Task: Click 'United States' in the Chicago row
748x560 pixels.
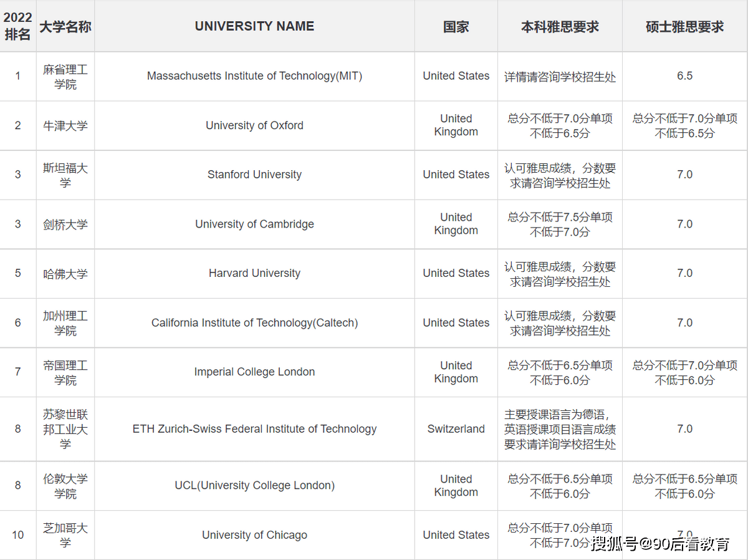Action: pos(456,535)
